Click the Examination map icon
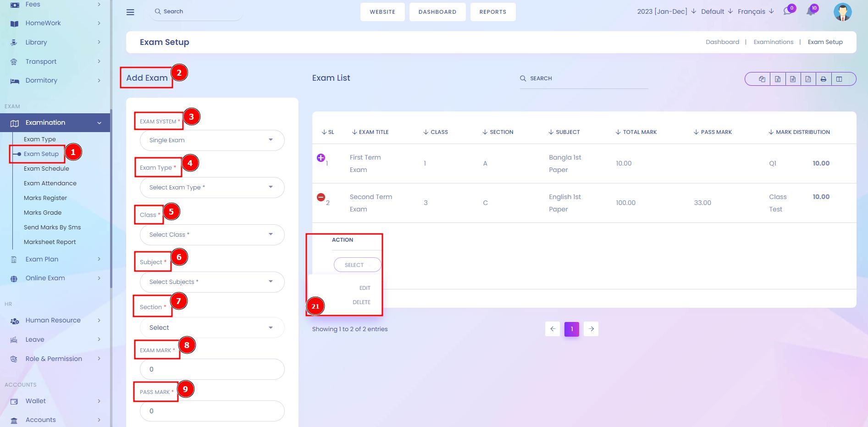Screen dimensions: 868x427 (x=15, y=123)
